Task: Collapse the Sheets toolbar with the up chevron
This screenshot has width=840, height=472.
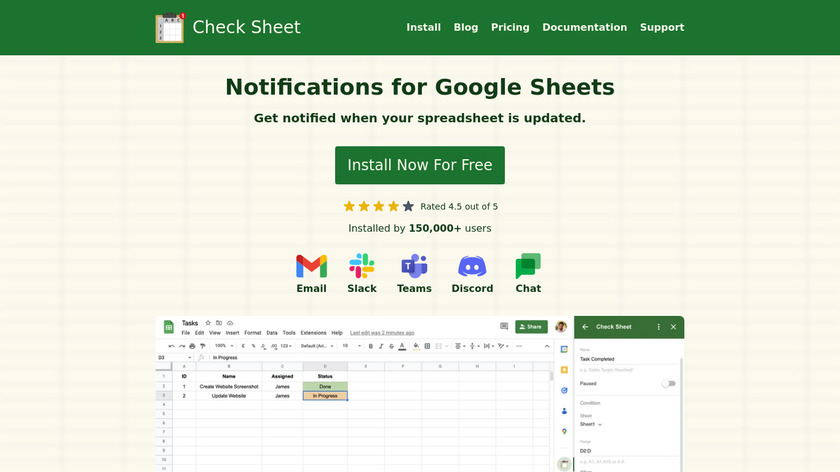Action: click(547, 346)
